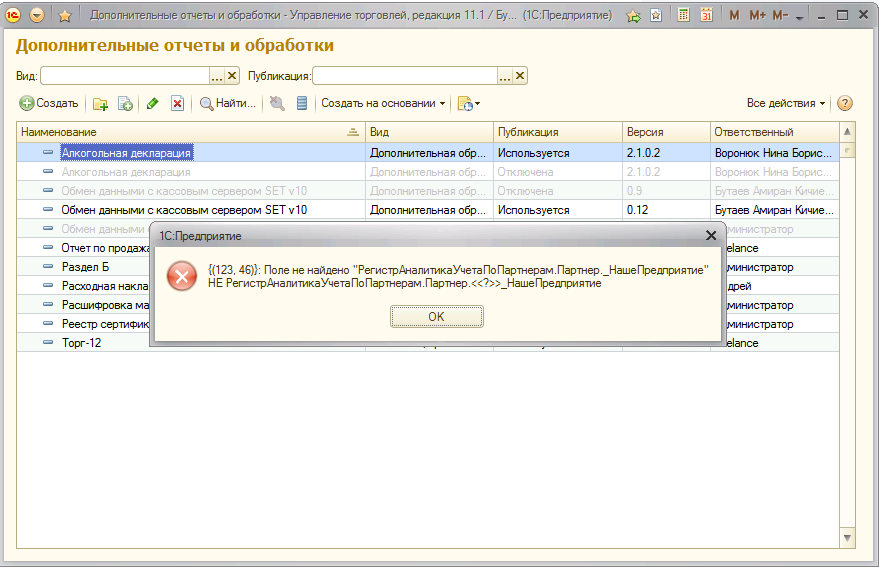Open Создать на основании dropdown
The width and height of the screenshot is (879, 567).
(383, 103)
